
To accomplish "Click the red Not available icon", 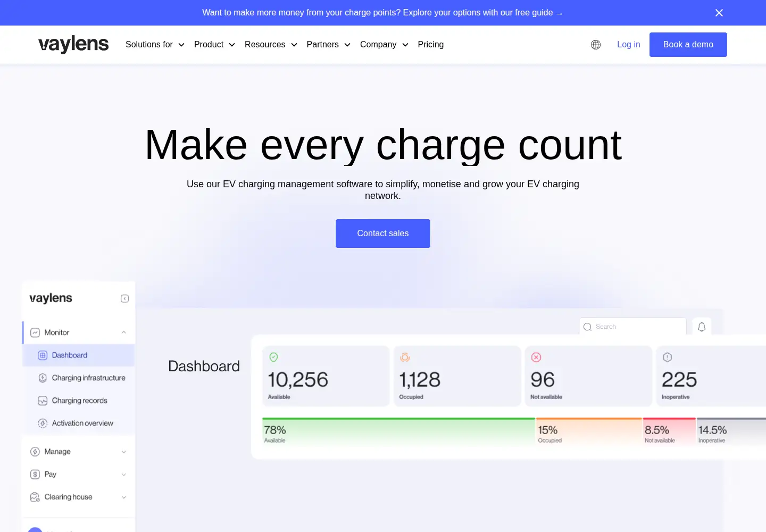I will point(536,357).
